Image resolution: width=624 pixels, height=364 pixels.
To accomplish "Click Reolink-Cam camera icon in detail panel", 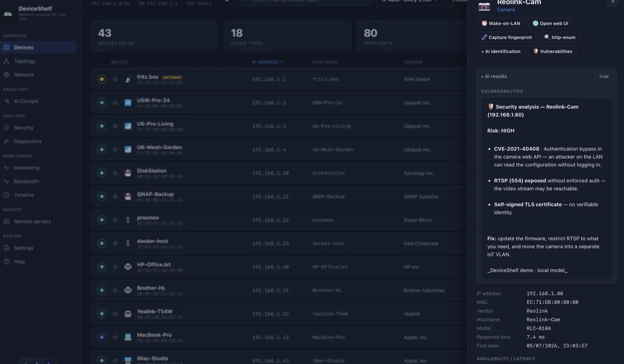I will (x=484, y=6).
